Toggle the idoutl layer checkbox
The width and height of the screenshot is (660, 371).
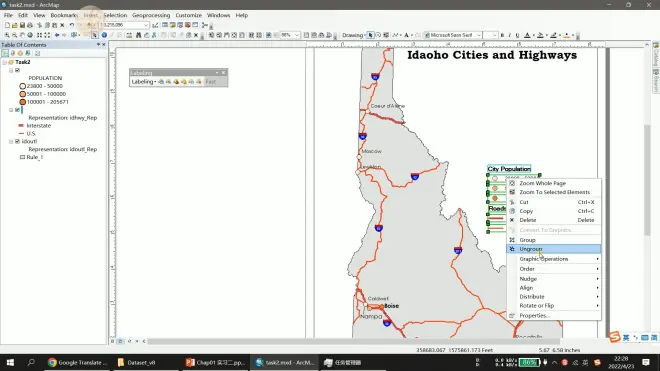pyautogui.click(x=17, y=141)
